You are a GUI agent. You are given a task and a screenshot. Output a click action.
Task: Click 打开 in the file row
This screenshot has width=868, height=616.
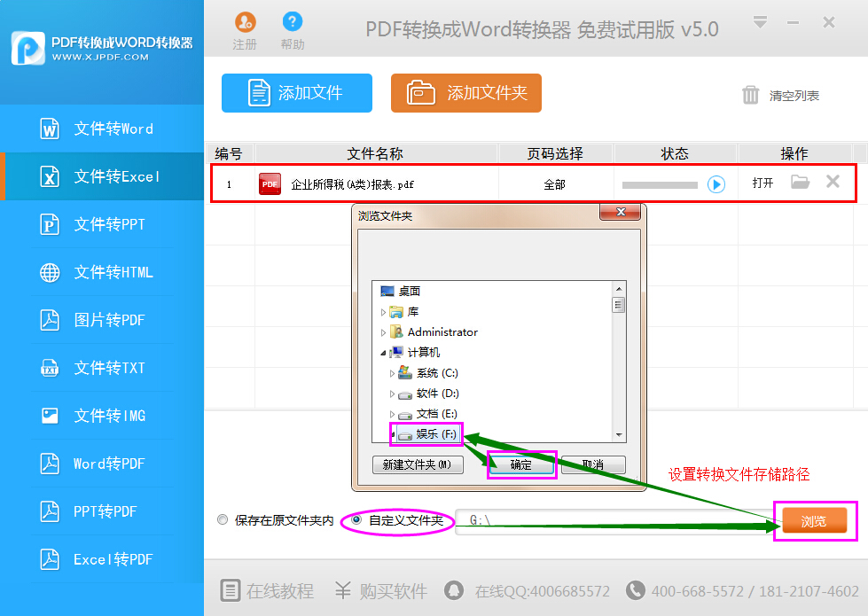(x=762, y=183)
